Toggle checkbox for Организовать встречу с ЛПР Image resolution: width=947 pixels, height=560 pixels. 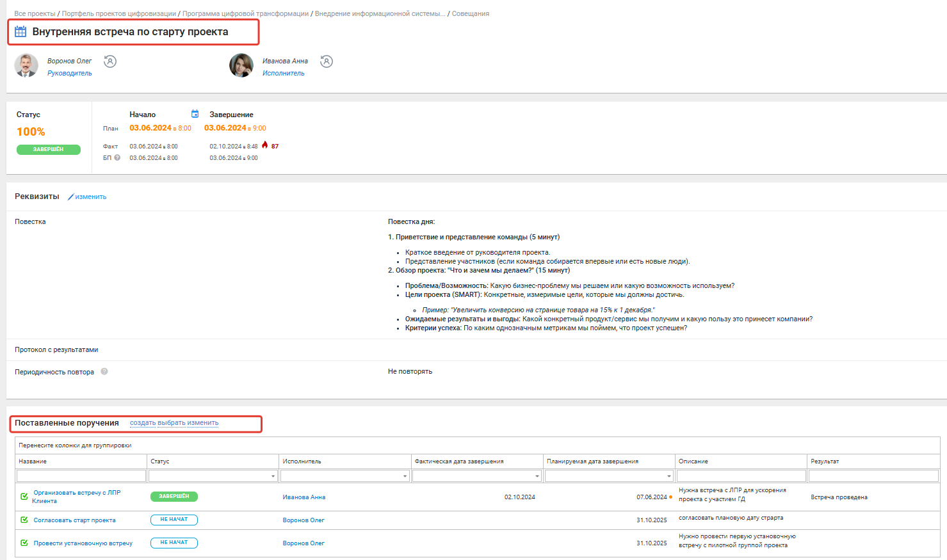tap(24, 497)
